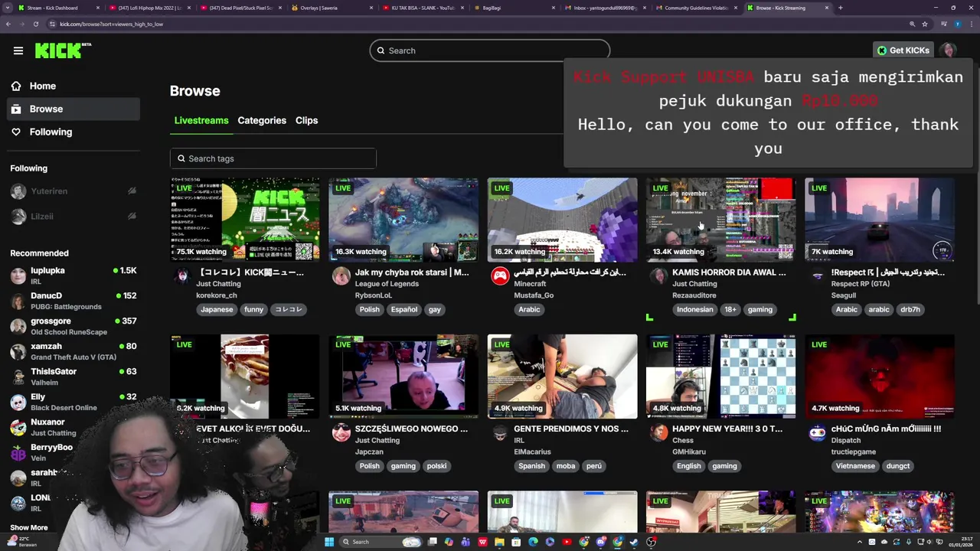Image resolution: width=980 pixels, height=551 pixels.
Task: Open Mustafa_Go channel avatar
Action: coord(500,276)
